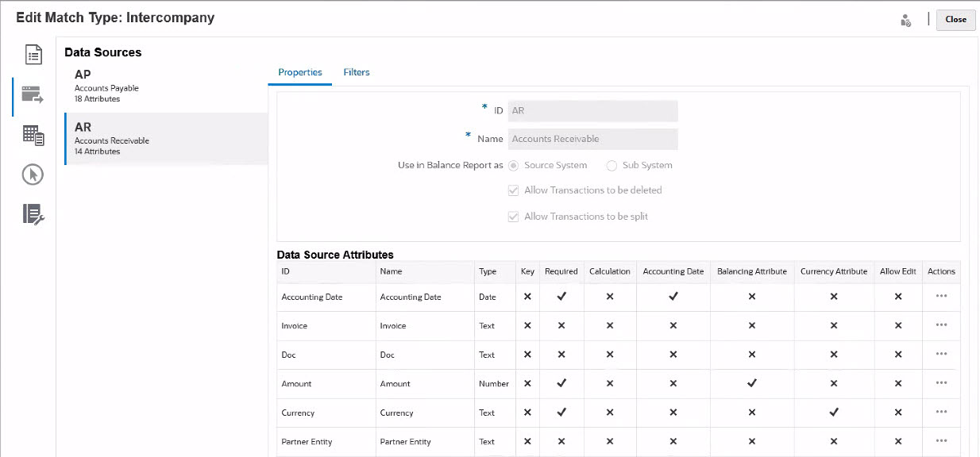Click Balancing Attribute checkmark in Amount row
The height and width of the screenshot is (457, 980).
click(x=752, y=383)
